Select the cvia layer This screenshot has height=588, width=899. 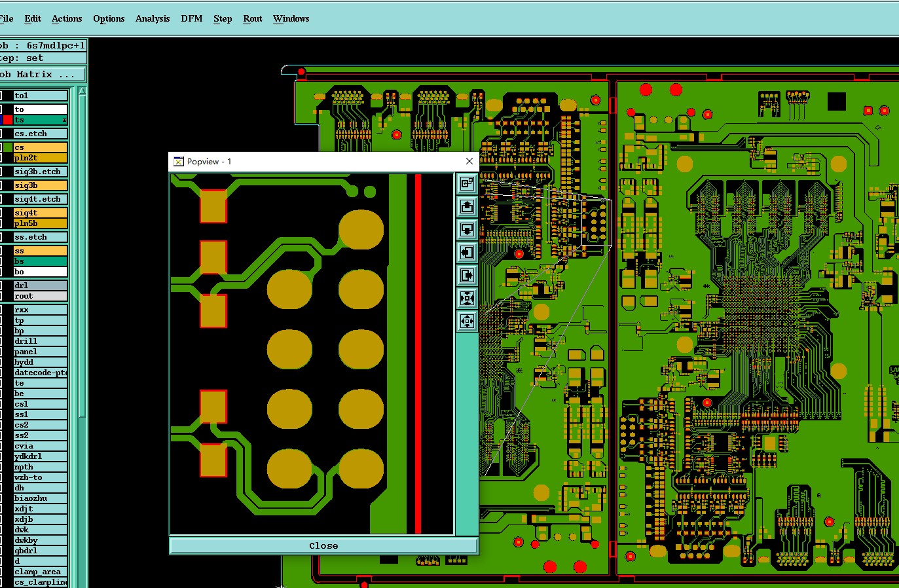40,446
